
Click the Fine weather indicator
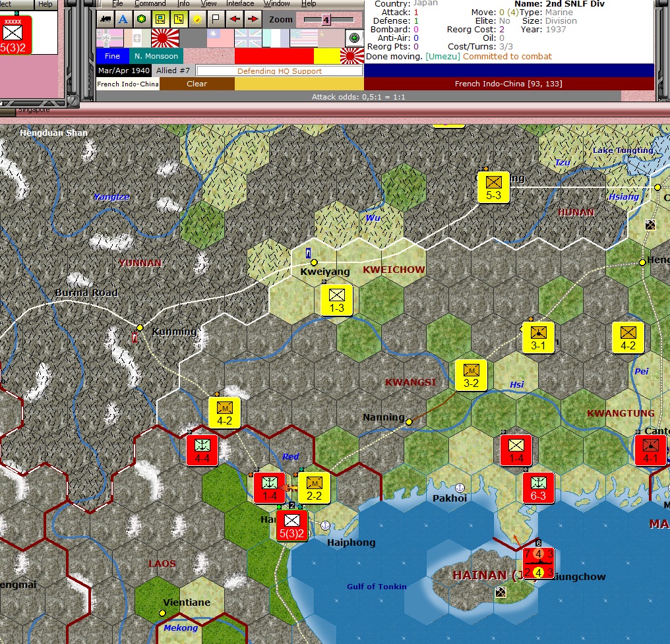(x=112, y=56)
